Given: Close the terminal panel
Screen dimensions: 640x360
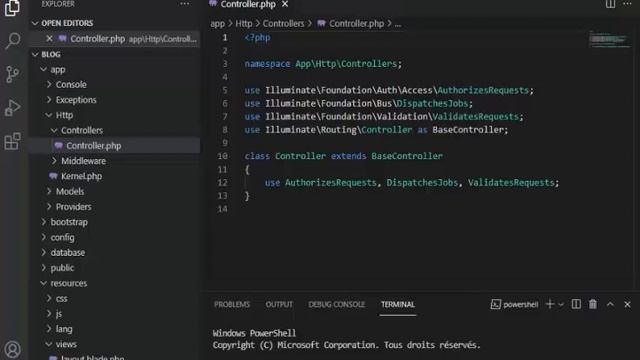Looking at the screenshot, I should click(x=627, y=304).
